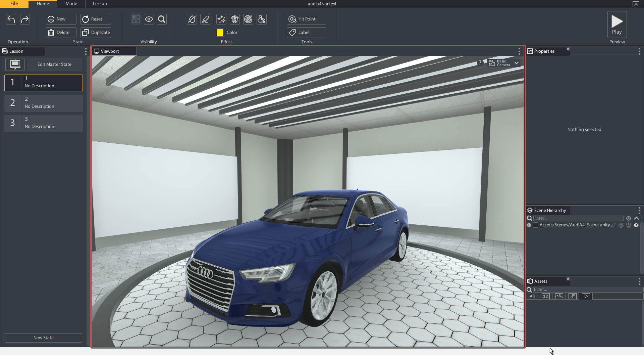The height and width of the screenshot is (355, 644).
Task: Apply the sparkle effect icon
Action: click(221, 19)
